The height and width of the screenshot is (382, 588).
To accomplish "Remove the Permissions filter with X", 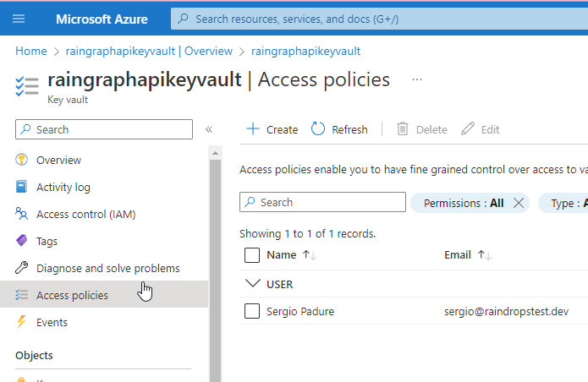I will (519, 203).
